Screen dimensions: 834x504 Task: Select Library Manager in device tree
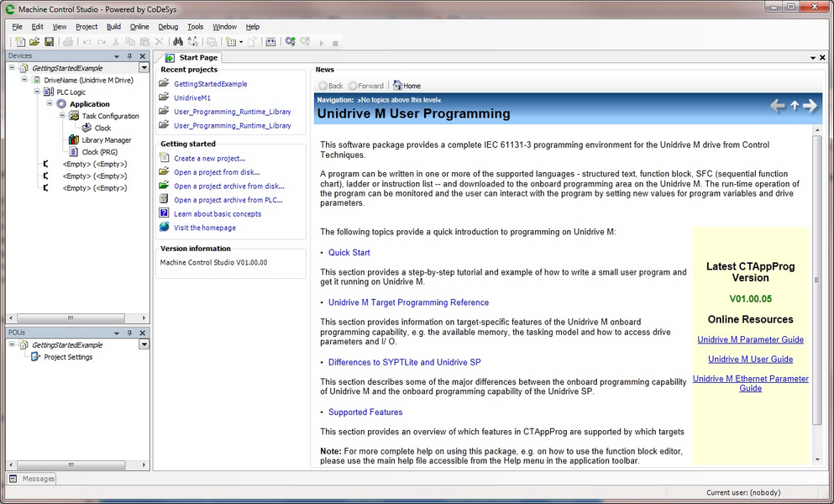click(x=107, y=140)
